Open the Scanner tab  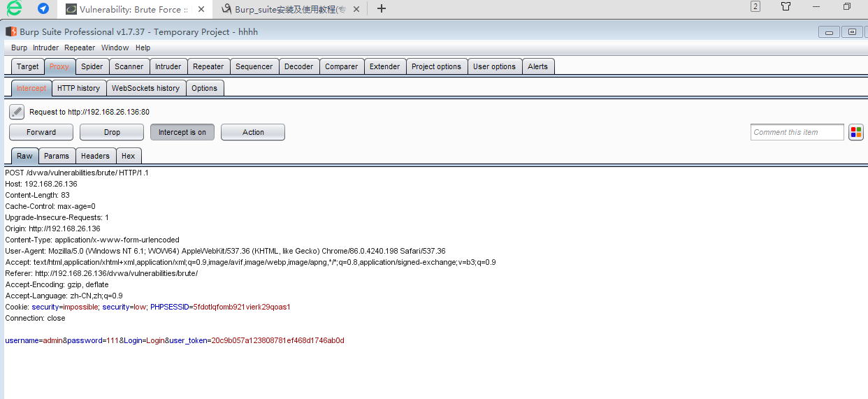(129, 66)
